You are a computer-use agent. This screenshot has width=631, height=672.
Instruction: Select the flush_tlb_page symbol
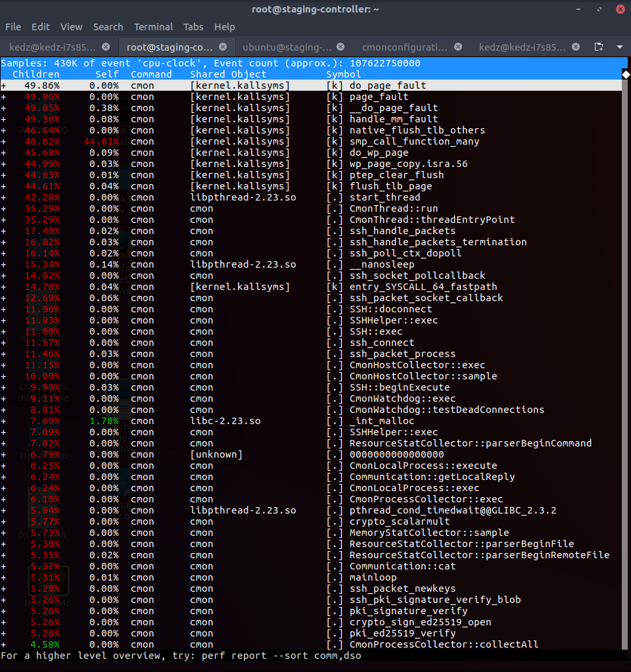pyautogui.click(x=390, y=187)
